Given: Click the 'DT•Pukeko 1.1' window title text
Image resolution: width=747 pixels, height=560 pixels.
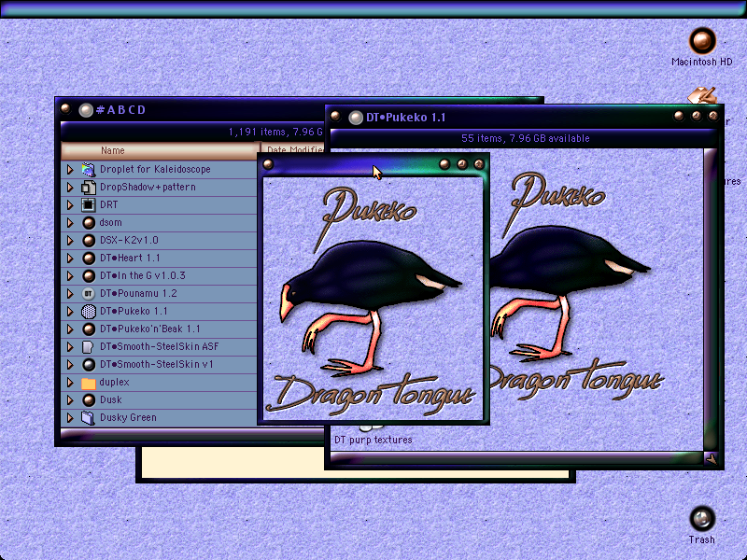Looking at the screenshot, I should 406,118.
